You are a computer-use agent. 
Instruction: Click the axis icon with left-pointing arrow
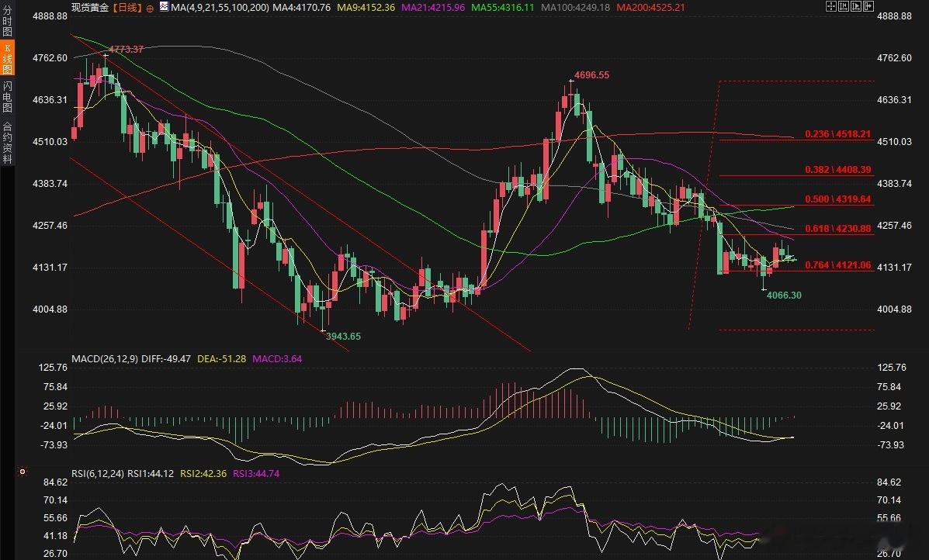pyautogui.click(x=844, y=6)
